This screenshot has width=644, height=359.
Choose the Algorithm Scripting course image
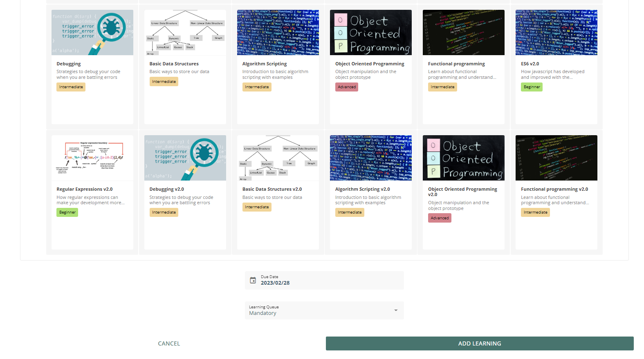(278, 33)
